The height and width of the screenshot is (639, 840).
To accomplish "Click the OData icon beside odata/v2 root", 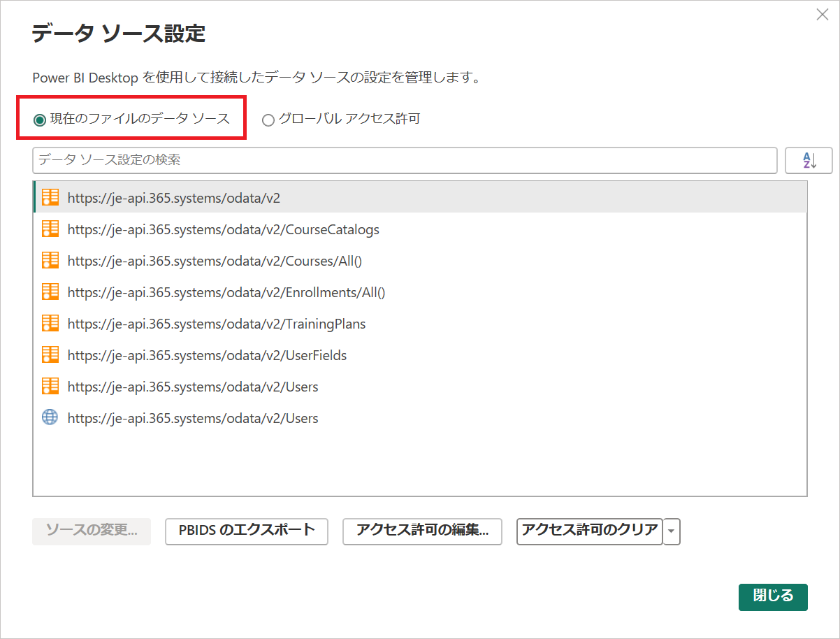I will point(50,197).
